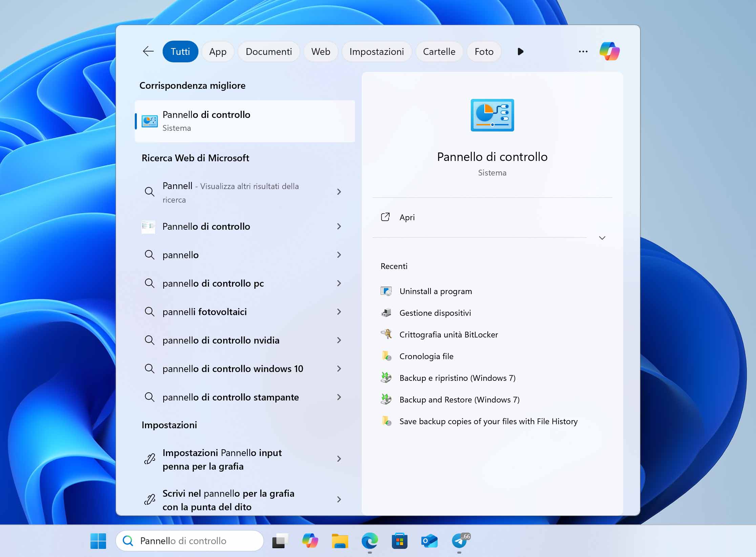Open Microsoft Store from taskbar

point(399,541)
